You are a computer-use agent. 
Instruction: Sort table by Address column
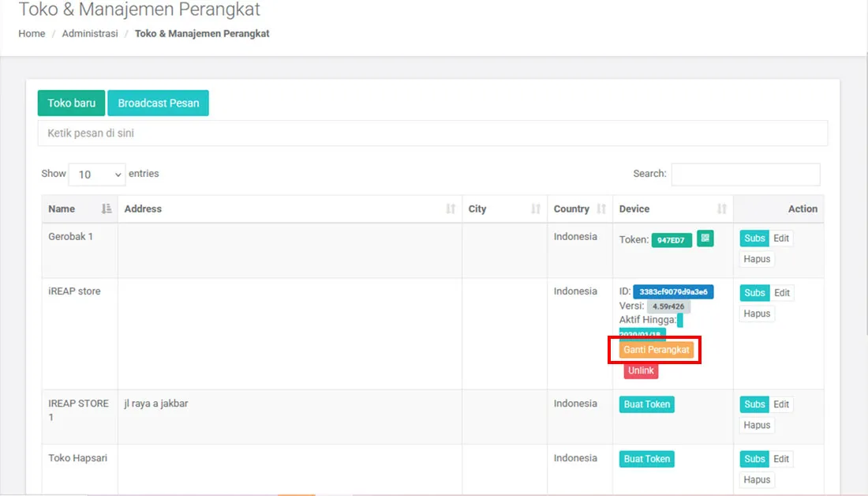pos(290,209)
